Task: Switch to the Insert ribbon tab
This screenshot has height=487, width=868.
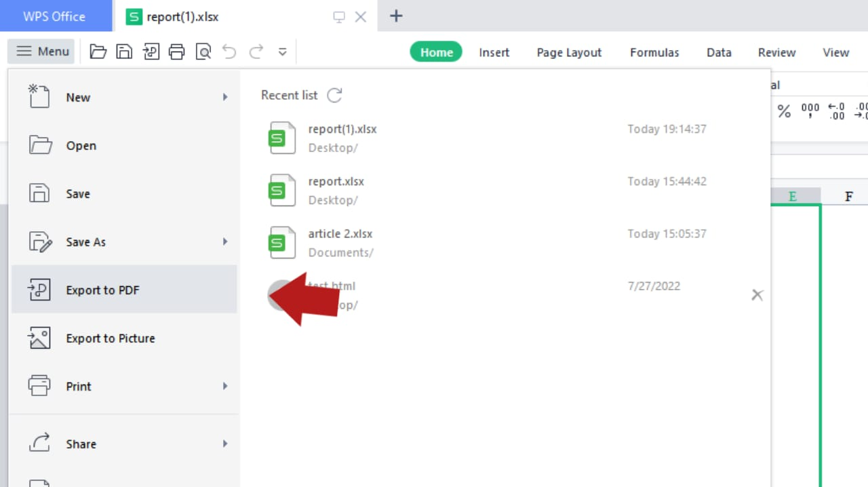Action: (x=494, y=52)
